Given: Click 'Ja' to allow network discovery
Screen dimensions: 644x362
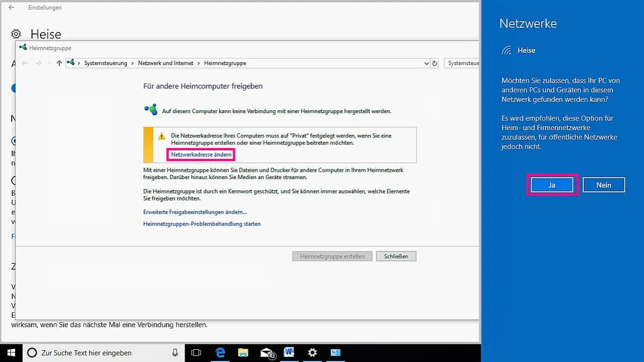Looking at the screenshot, I should pos(552,185).
